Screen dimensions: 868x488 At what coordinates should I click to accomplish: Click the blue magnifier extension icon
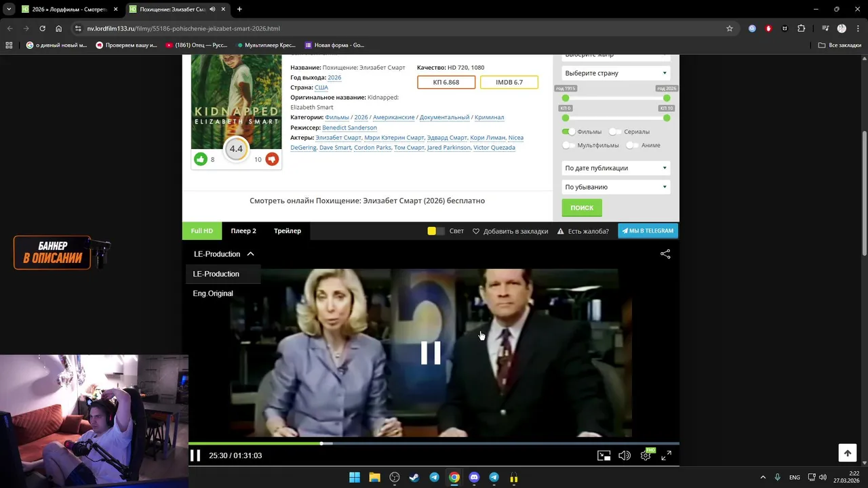pyautogui.click(x=752, y=28)
